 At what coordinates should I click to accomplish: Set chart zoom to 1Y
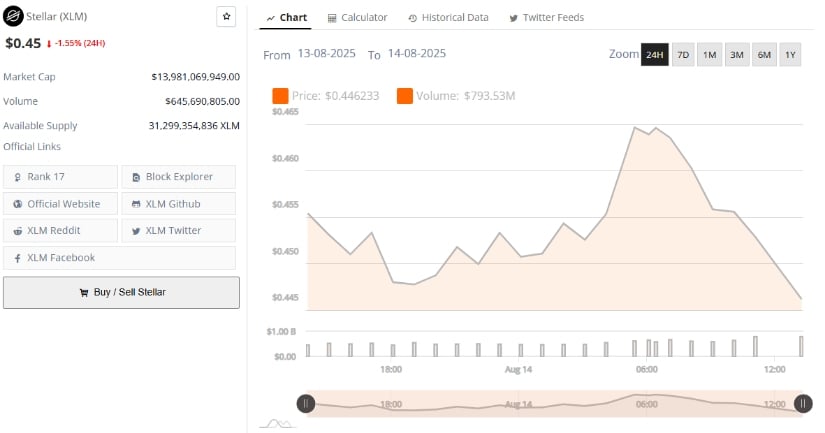pyautogui.click(x=790, y=55)
